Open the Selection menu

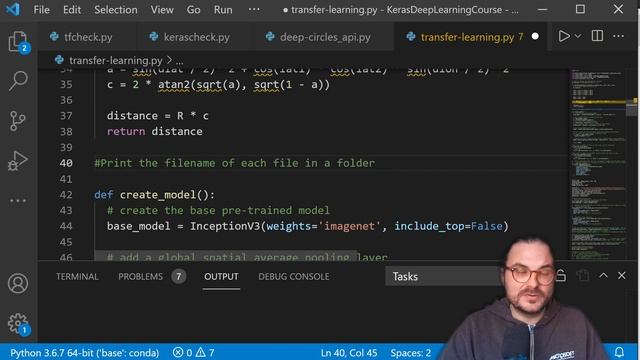(116, 9)
